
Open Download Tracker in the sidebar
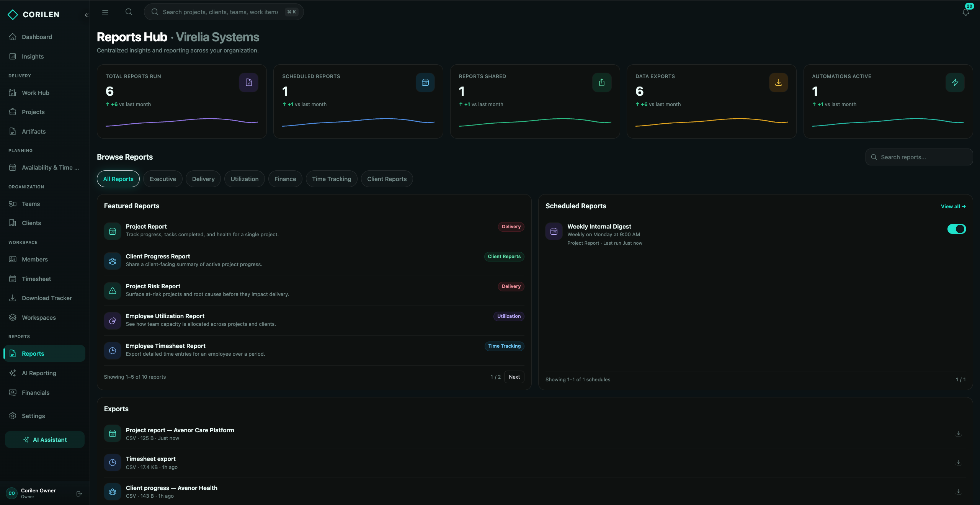pyautogui.click(x=44, y=298)
